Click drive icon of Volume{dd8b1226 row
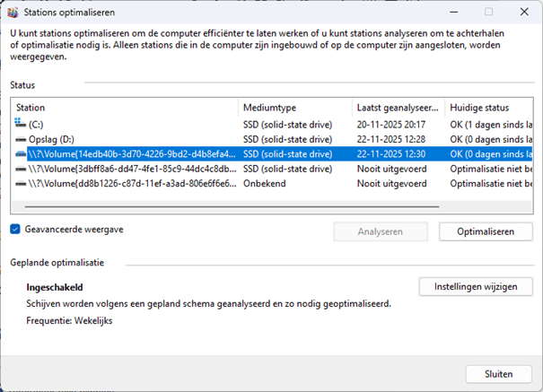Image resolution: width=543 pixels, height=392 pixels. click(21, 184)
